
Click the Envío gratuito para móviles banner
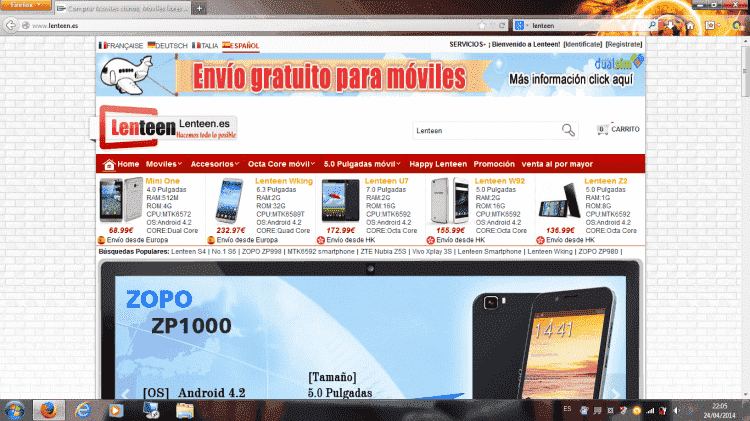[370, 75]
